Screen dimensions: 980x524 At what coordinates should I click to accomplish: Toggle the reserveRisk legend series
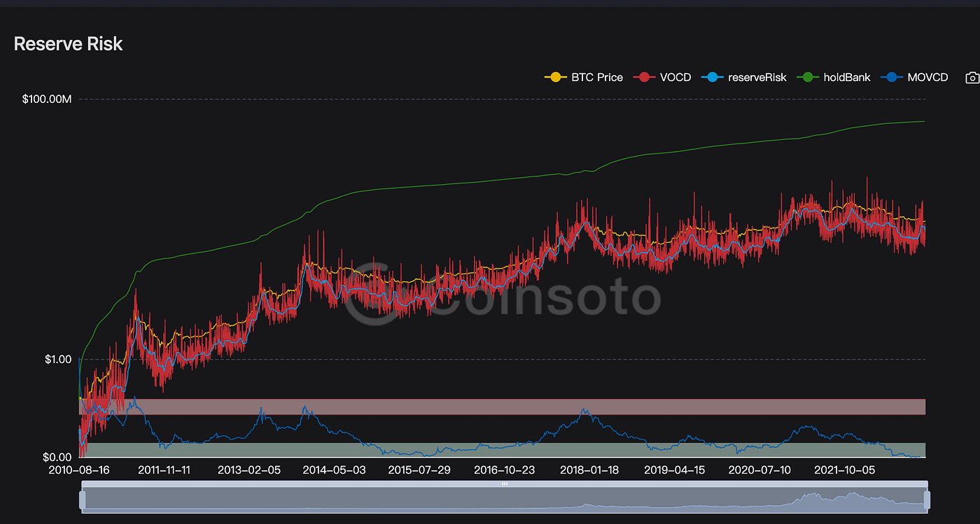(743, 77)
